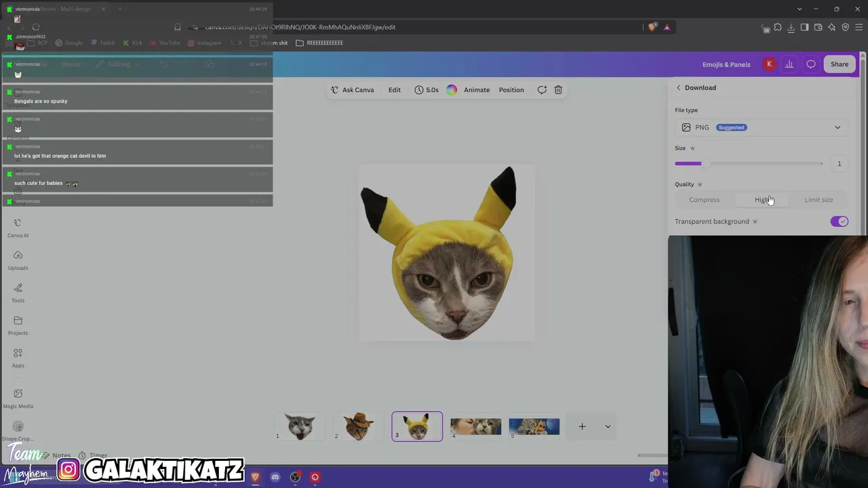Open OBS Studio from the taskbar
The height and width of the screenshot is (488, 868).
[295, 477]
